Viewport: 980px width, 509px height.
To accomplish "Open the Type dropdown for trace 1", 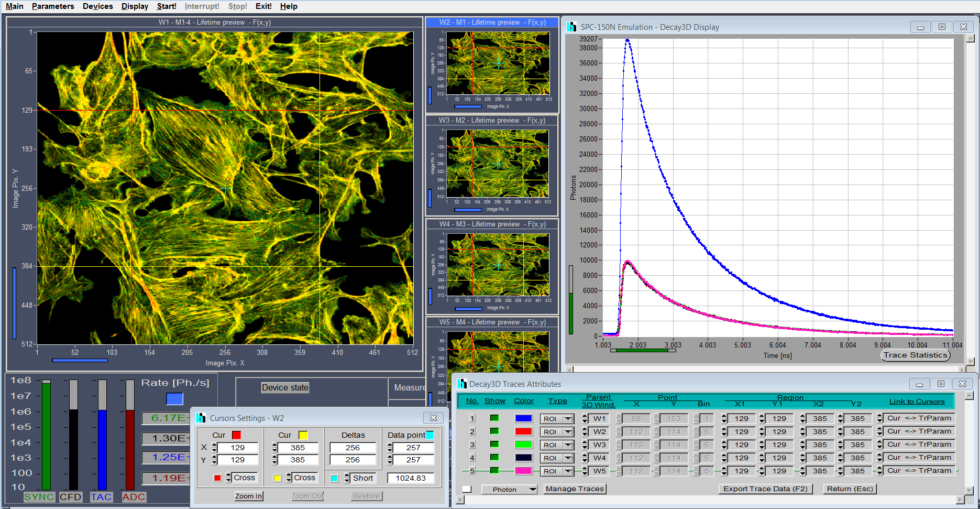I will 568,419.
